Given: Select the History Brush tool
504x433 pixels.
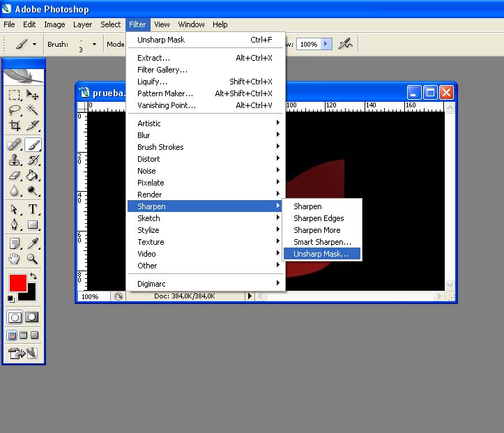Looking at the screenshot, I should point(33,160).
